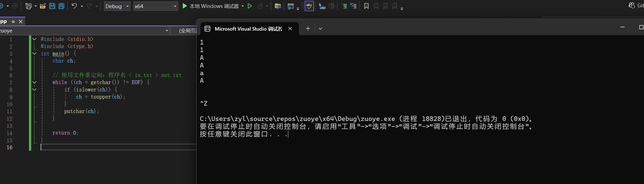
Task: Close the debug console tab
Action: coord(290,29)
